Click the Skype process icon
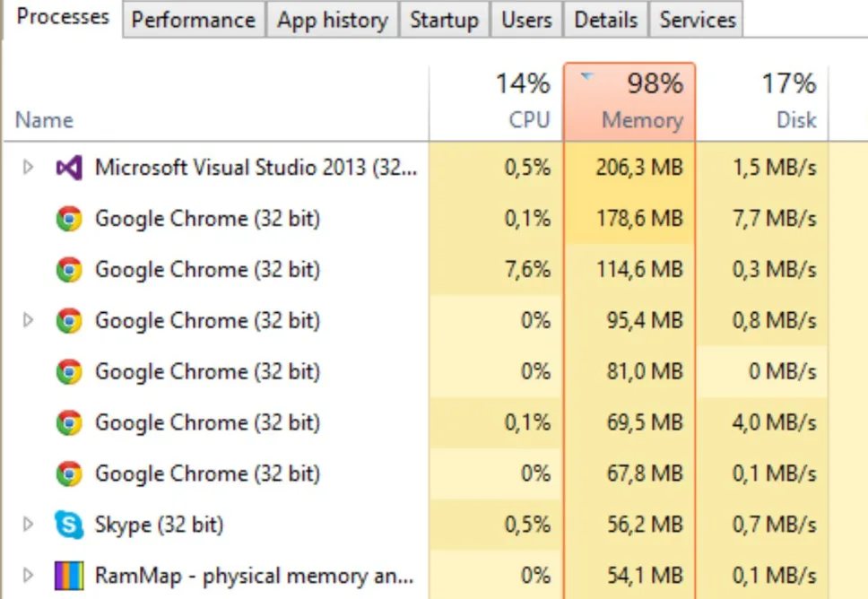Screen dimensions: 868x599 click(69, 525)
